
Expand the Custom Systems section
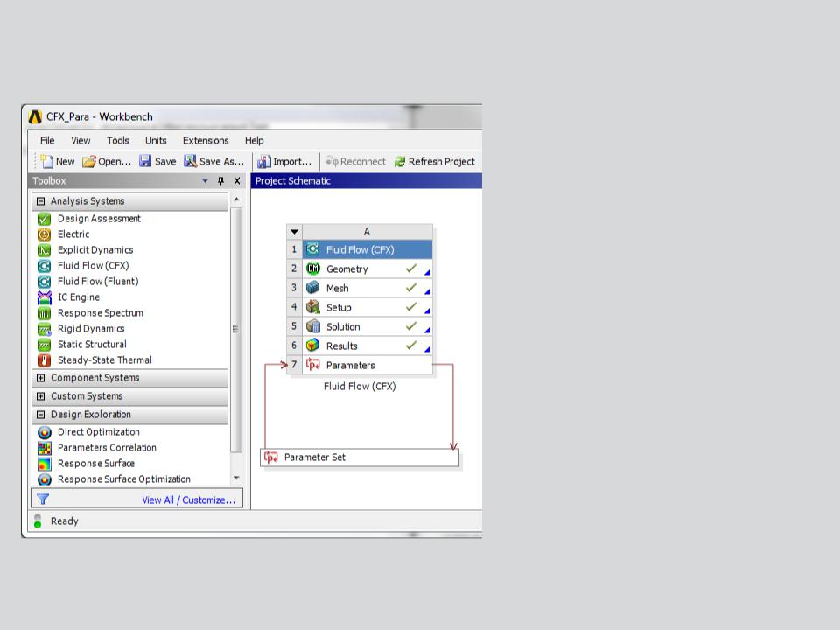[41, 396]
